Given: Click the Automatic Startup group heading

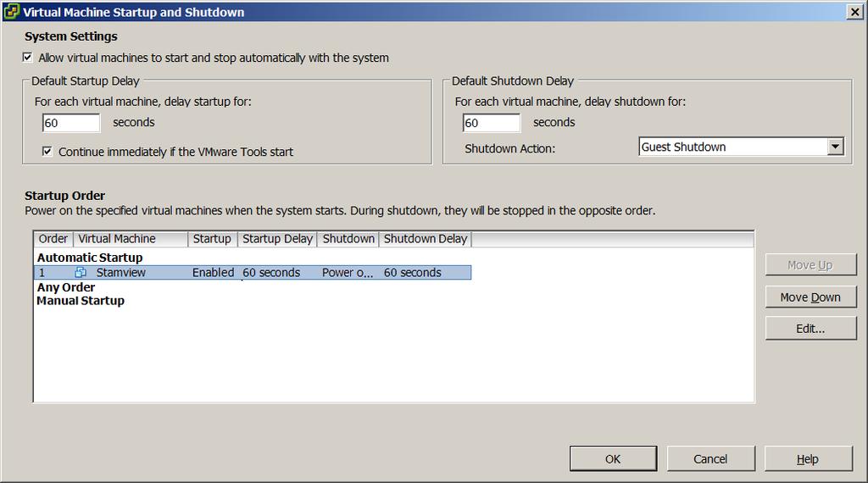Looking at the screenshot, I should pyautogui.click(x=90, y=258).
